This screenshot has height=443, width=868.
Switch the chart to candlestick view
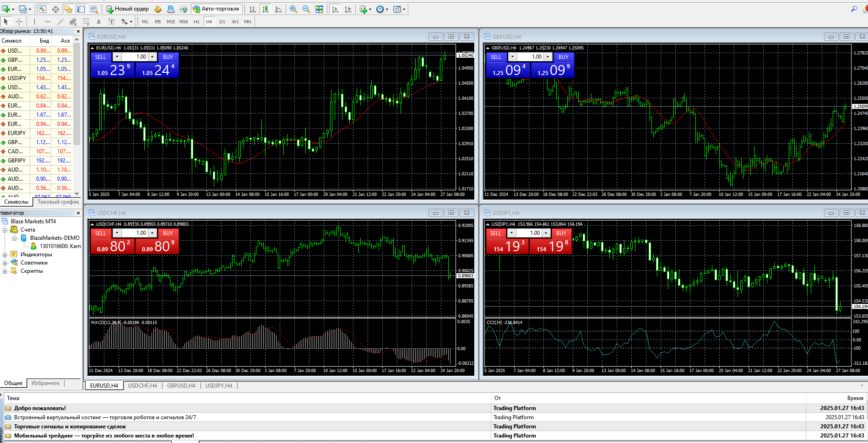point(266,9)
